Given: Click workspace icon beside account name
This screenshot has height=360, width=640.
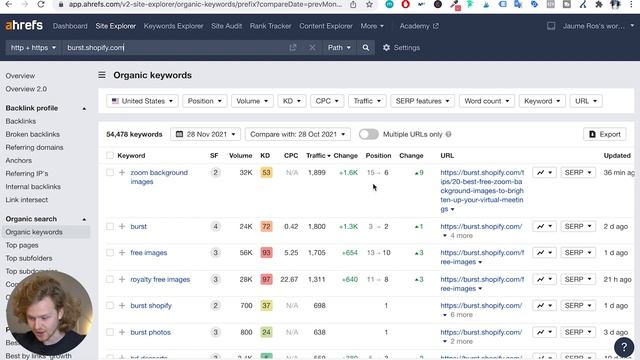Looking at the screenshot, I should [551, 26].
